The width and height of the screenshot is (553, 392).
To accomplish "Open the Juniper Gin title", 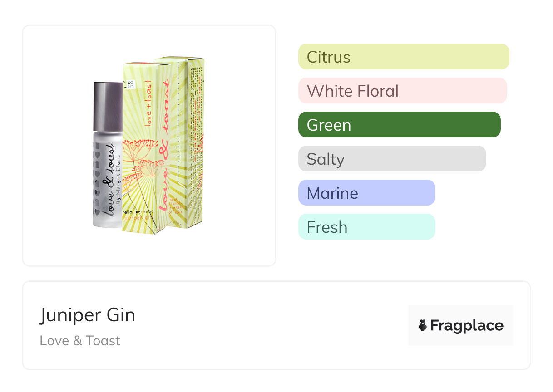I will tap(87, 315).
